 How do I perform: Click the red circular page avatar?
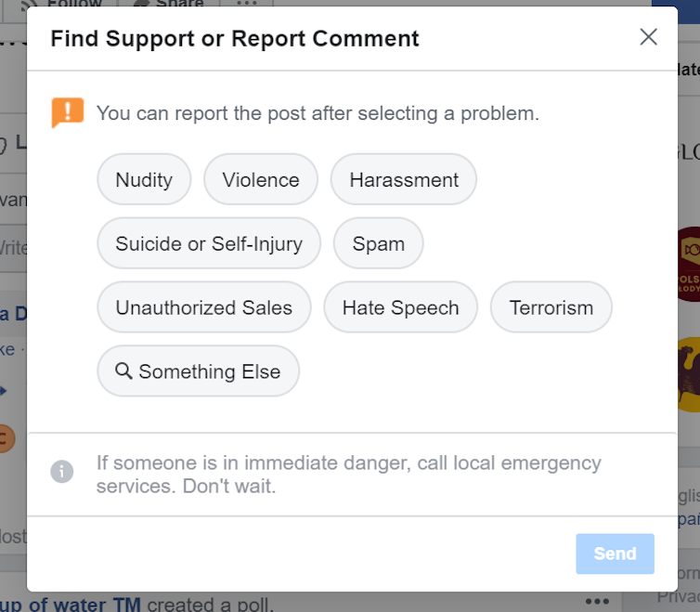click(x=687, y=263)
